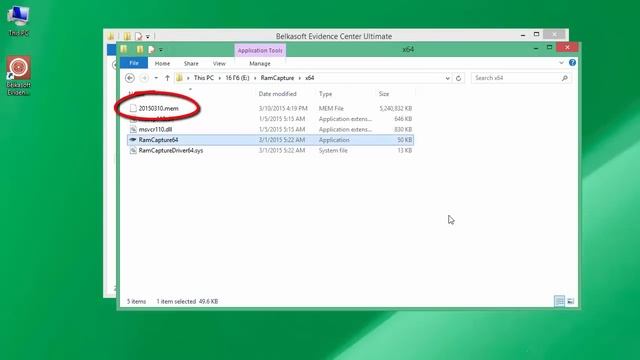Expand RamCapture breadcrumb arrow
The height and width of the screenshot is (360, 640).
(300, 78)
